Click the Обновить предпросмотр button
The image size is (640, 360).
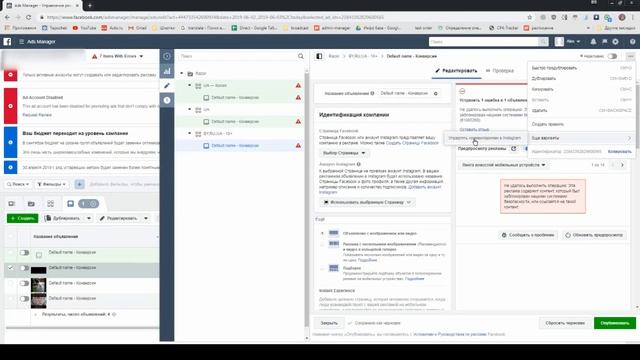click(594, 235)
